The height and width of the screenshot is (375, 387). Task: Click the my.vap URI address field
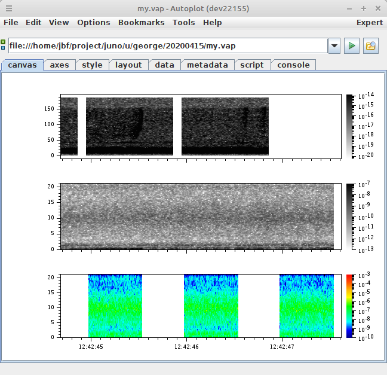click(x=167, y=46)
